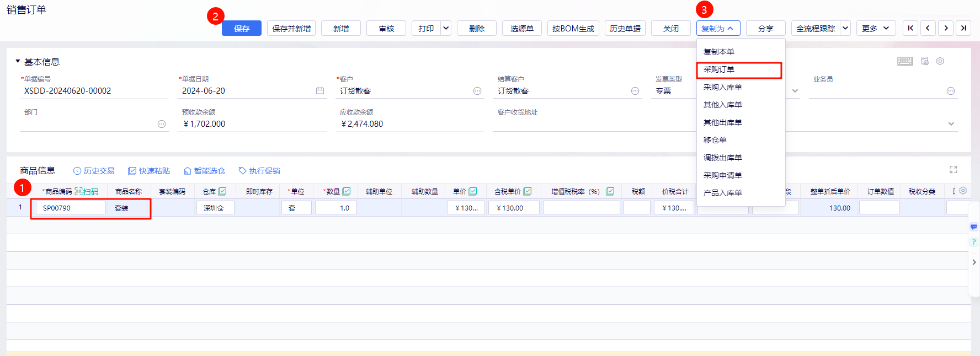Click the 审核 button
Viewport: 980px width, 356px height.
(386, 28)
